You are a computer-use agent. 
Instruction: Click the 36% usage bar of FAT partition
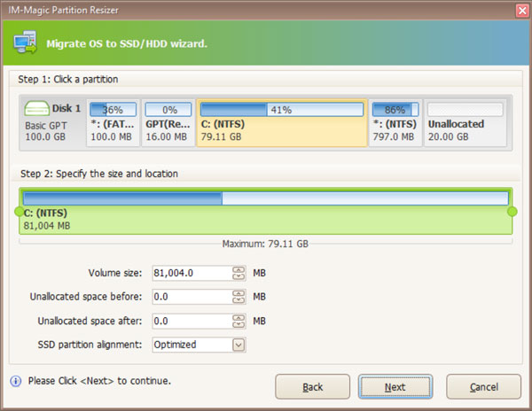tap(113, 110)
